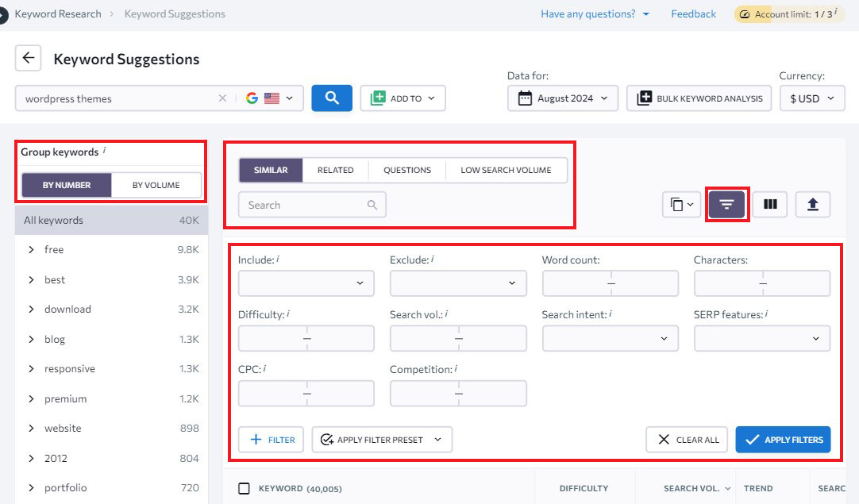This screenshot has width=859, height=504.
Task: Expand the responsive keyword group
Action: [x=31, y=369]
